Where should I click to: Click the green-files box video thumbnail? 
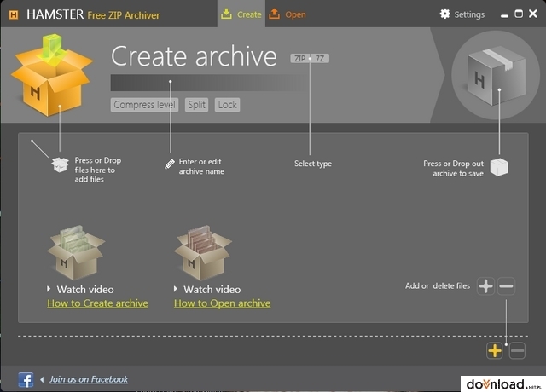(76, 253)
